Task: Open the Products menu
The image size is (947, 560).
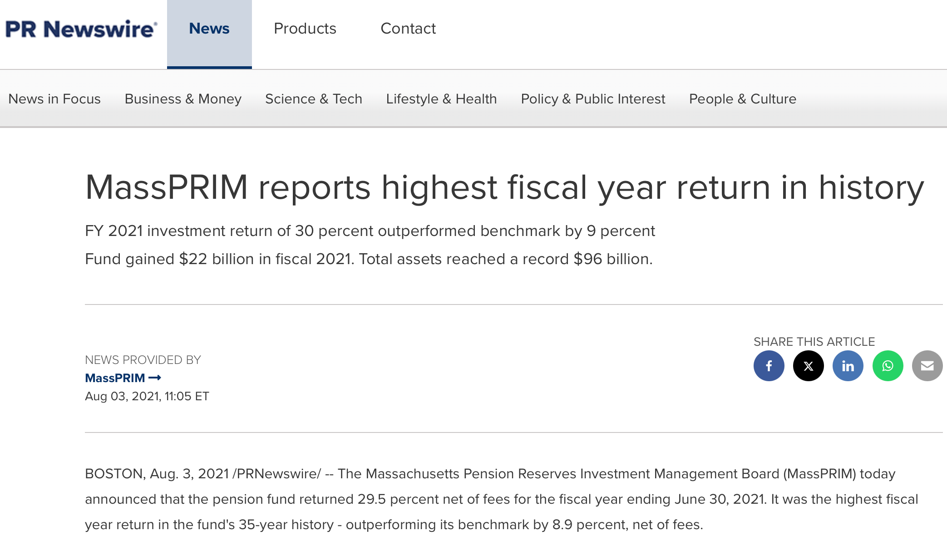Action: (x=305, y=29)
